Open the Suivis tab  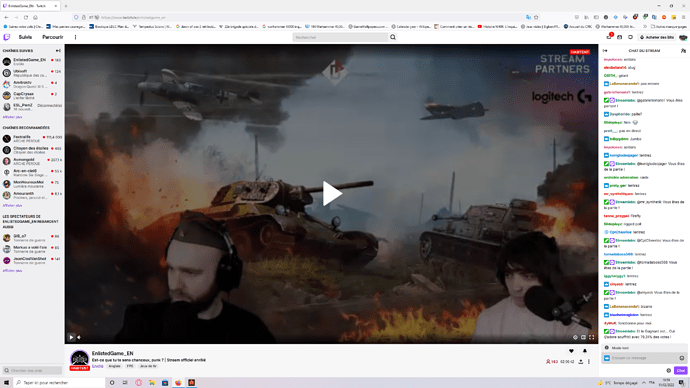pyautogui.click(x=25, y=37)
